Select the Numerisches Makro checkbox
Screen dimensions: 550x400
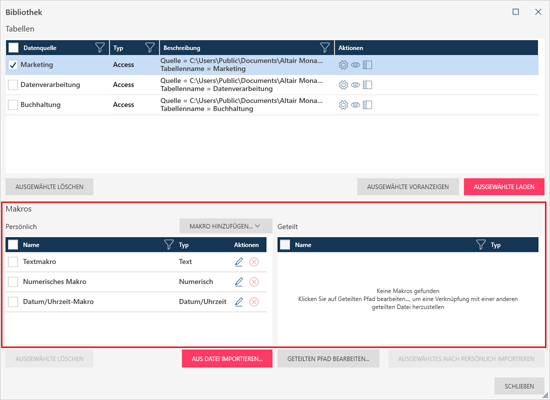(x=13, y=282)
